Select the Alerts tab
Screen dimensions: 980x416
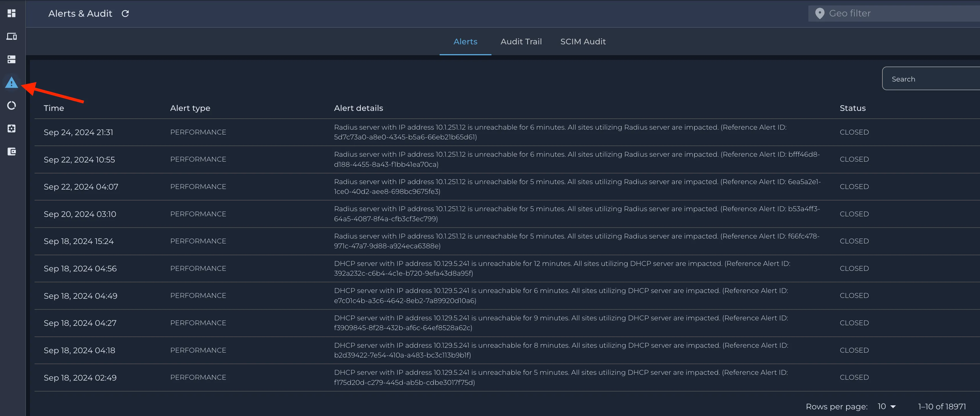pos(465,41)
